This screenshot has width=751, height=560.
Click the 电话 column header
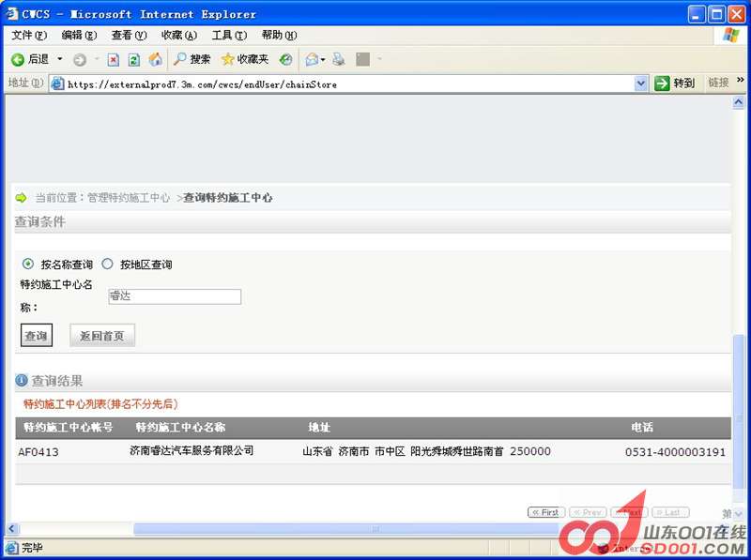642,428
